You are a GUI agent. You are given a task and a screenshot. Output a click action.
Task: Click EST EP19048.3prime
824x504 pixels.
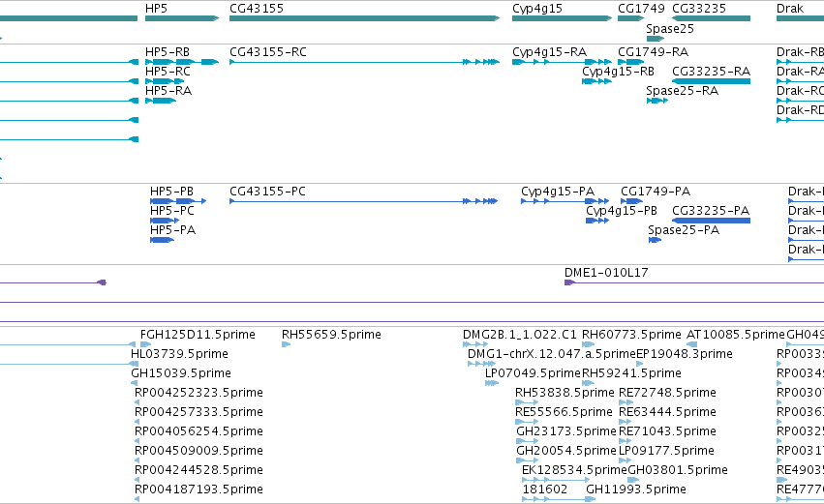pos(640,364)
